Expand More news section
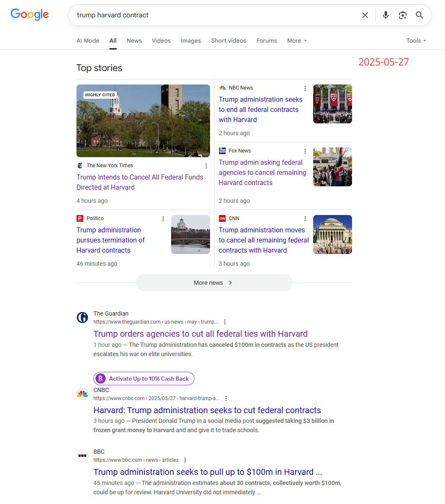Image resolution: width=445 pixels, height=504 pixels. (214, 283)
